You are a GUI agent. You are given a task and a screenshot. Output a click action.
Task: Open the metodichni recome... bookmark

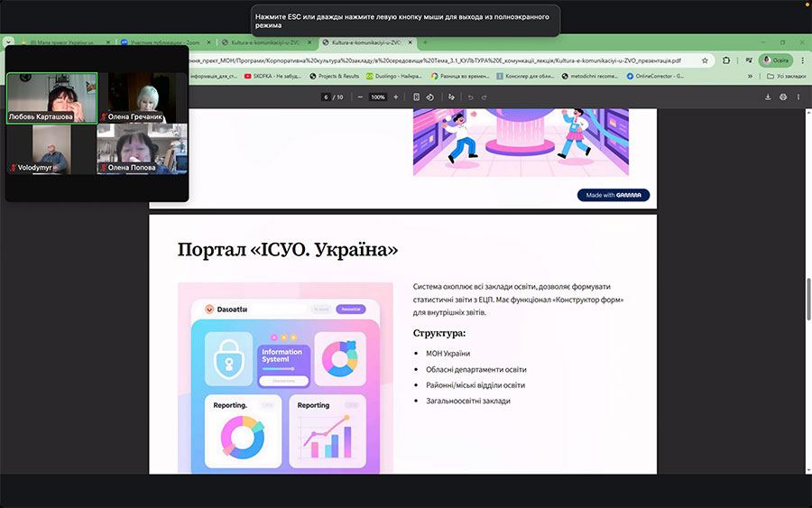[x=590, y=76]
